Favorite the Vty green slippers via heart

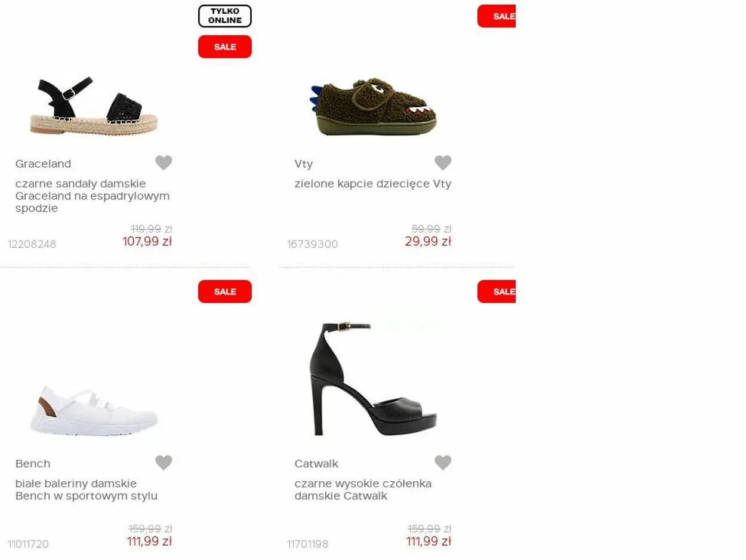click(443, 162)
